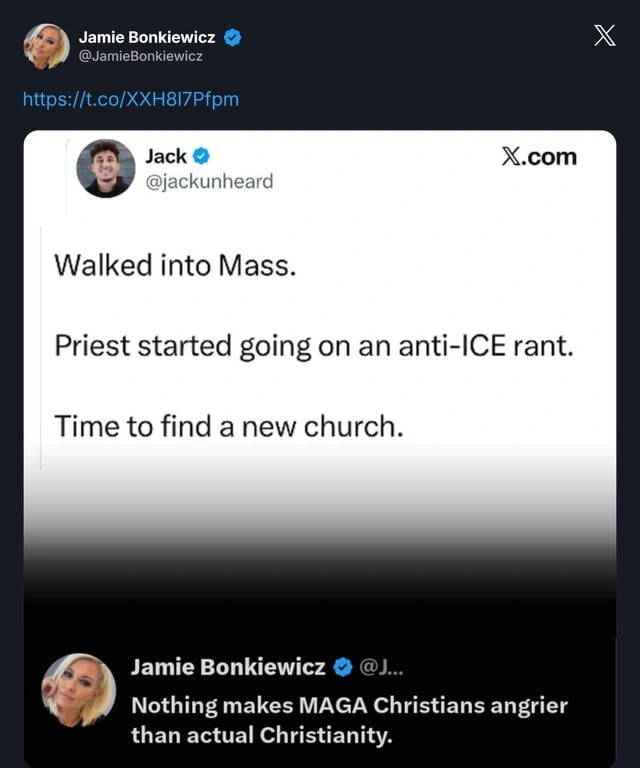Screen dimensions: 640x768
Task: Click 'Nothing makes MAGA Christians angrier' reply text
Action: click(350, 706)
